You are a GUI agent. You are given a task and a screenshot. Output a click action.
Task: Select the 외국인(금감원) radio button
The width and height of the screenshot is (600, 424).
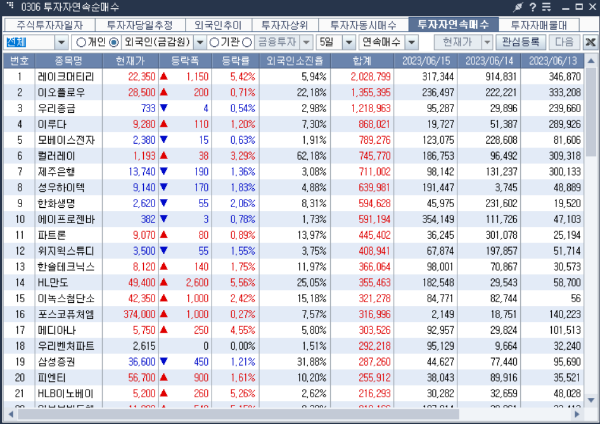114,42
